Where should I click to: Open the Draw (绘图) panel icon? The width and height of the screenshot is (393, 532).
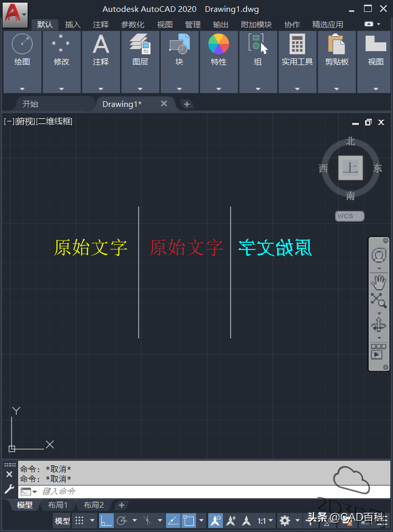coord(22,44)
